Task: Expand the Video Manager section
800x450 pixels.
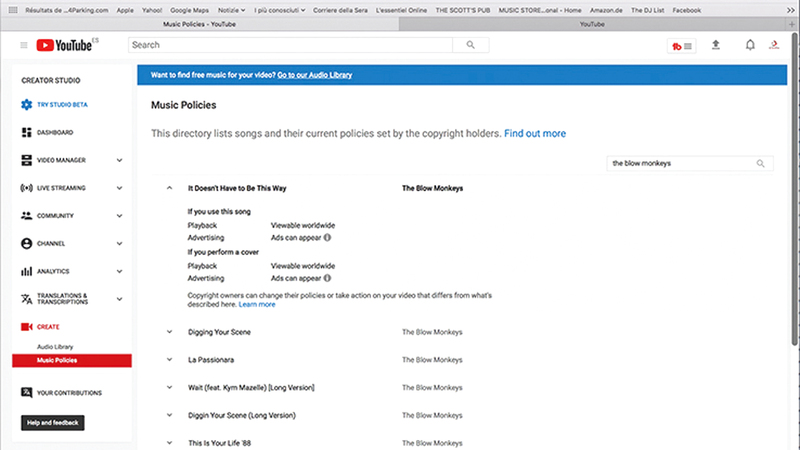Action: [119, 160]
